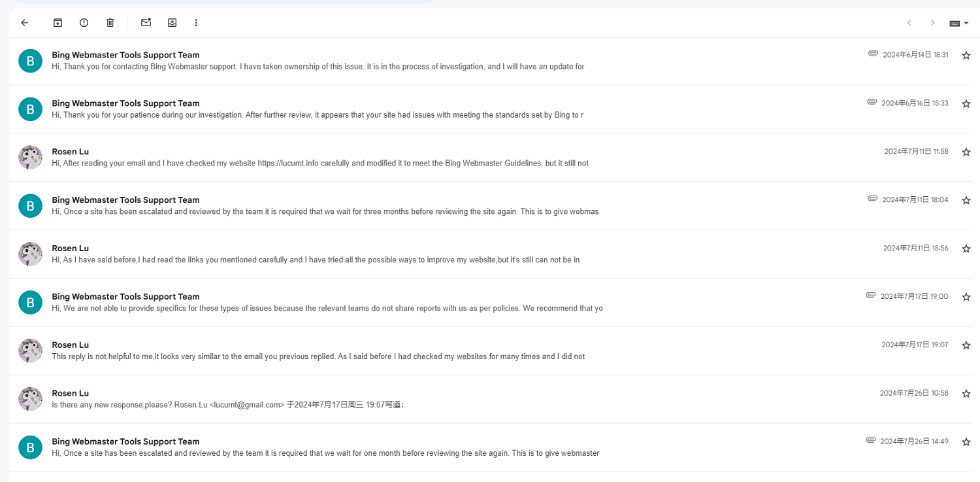
Task: Click timestamp 2024年7月11日 18:04
Action: point(915,200)
